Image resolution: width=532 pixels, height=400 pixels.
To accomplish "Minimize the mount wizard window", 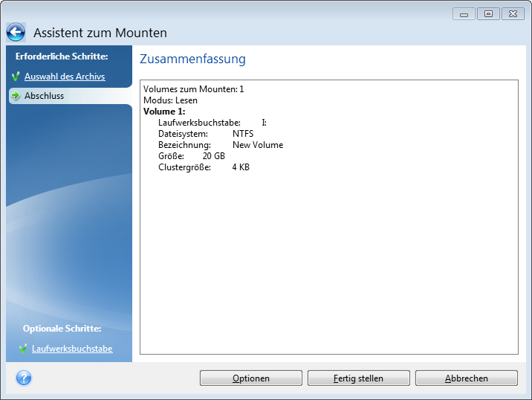I will (x=464, y=14).
